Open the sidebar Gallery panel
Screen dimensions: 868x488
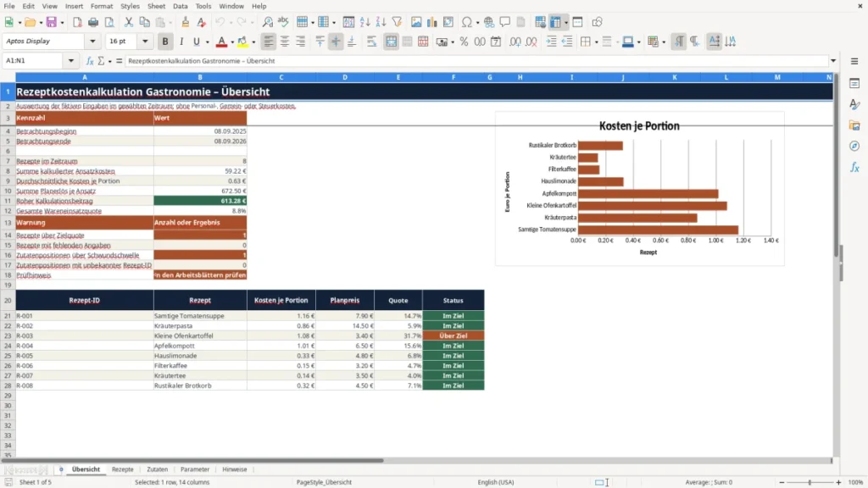pyautogui.click(x=854, y=125)
